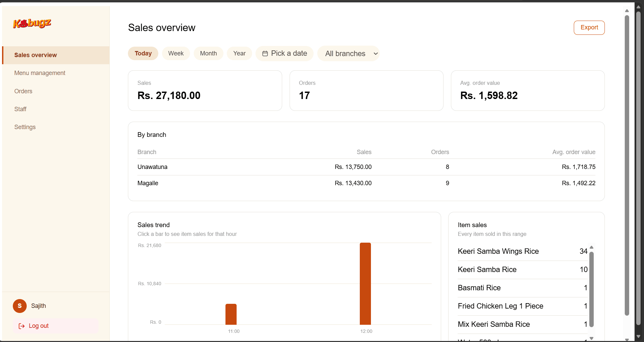Click the Magalle branch row name
Screen dimensions: 644x342
coord(148,183)
